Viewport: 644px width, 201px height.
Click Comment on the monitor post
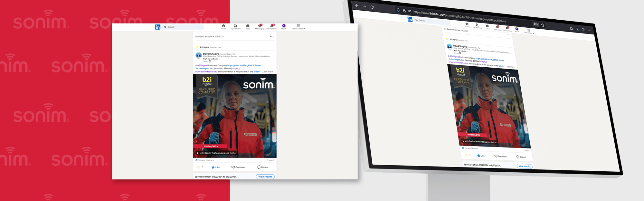500,156
